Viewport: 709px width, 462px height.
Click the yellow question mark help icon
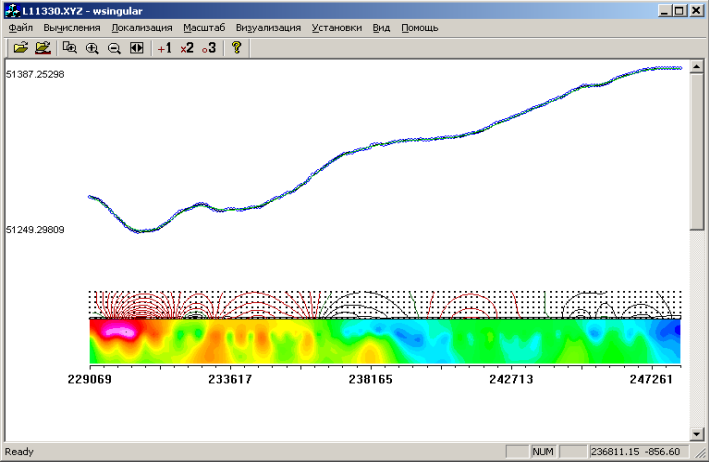point(236,47)
